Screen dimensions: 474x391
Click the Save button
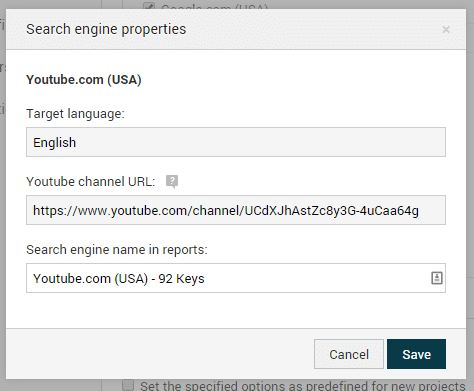416,354
